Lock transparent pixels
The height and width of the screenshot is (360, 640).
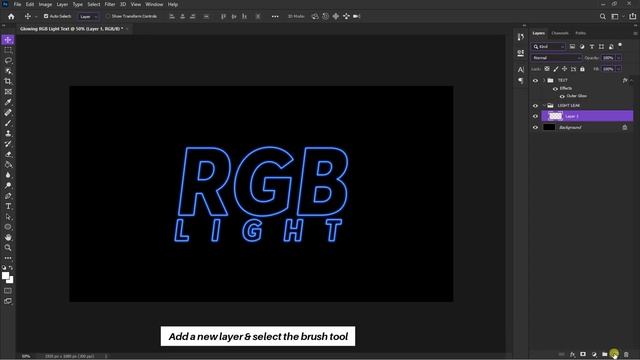[547, 69]
